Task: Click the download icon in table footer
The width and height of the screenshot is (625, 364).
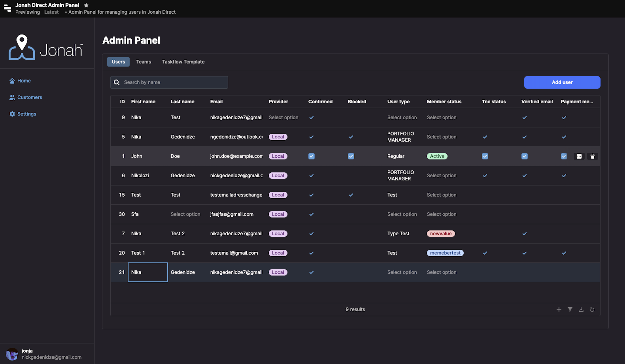Action: tap(581, 309)
